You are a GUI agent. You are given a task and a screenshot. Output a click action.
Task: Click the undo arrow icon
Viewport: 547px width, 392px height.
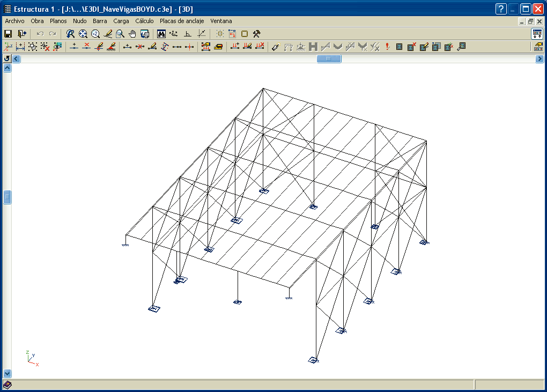pyautogui.click(x=40, y=34)
